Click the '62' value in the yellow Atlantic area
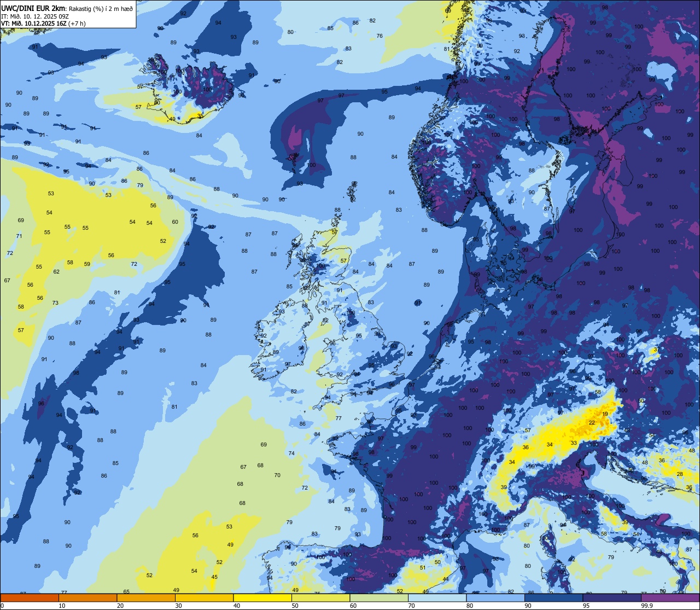This screenshot has width=700, height=610. coord(56,272)
